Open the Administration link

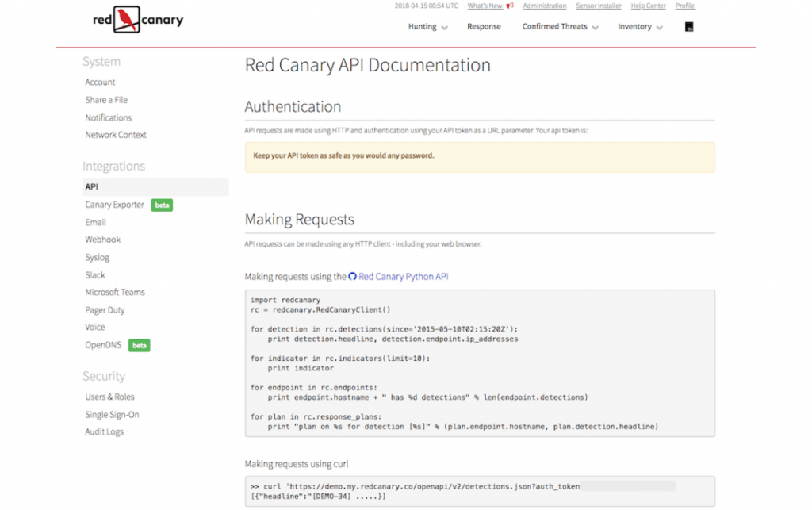point(544,6)
